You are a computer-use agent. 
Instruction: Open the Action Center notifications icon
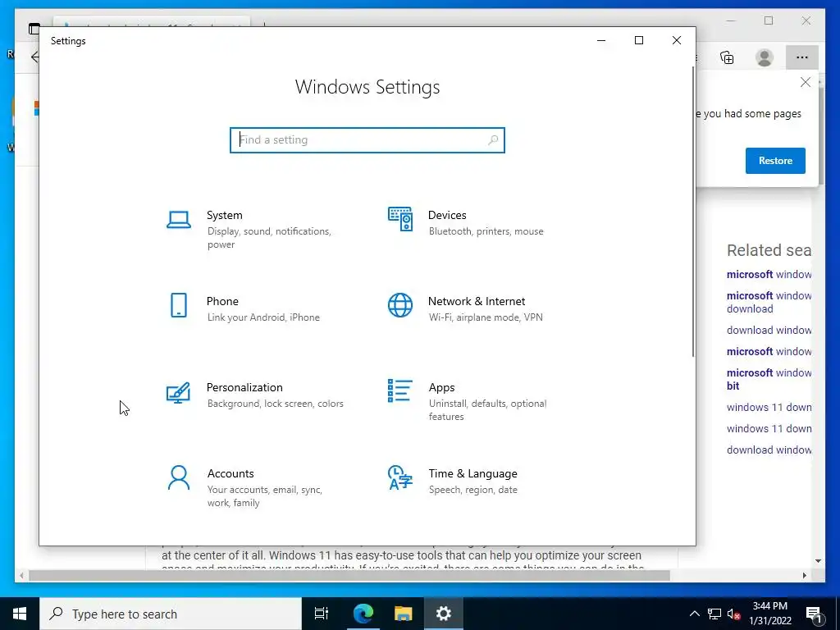pyautogui.click(x=814, y=614)
